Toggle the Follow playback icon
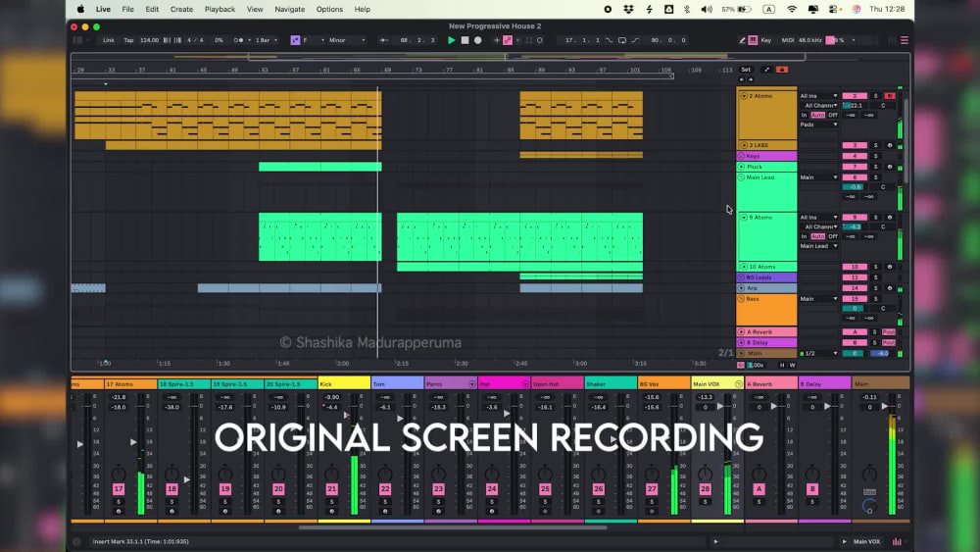The image size is (980, 552). (x=384, y=40)
